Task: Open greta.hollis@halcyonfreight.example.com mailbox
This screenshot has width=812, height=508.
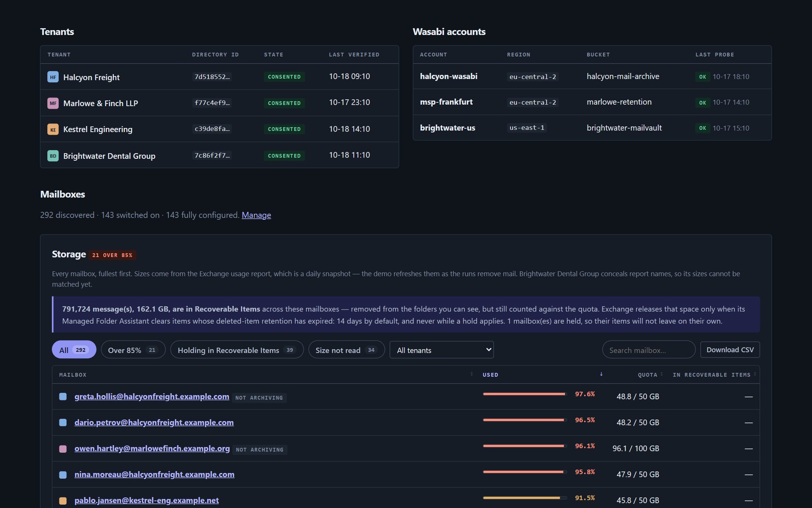Action: point(152,397)
